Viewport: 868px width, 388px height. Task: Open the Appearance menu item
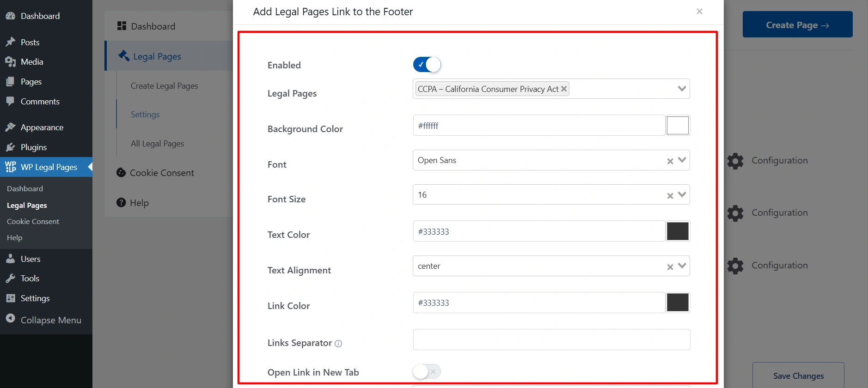tap(46, 127)
